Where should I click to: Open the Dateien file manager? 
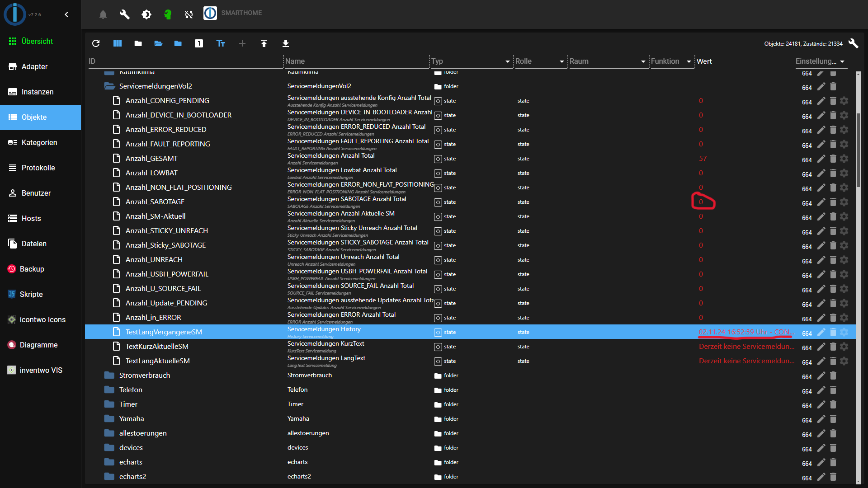point(40,244)
